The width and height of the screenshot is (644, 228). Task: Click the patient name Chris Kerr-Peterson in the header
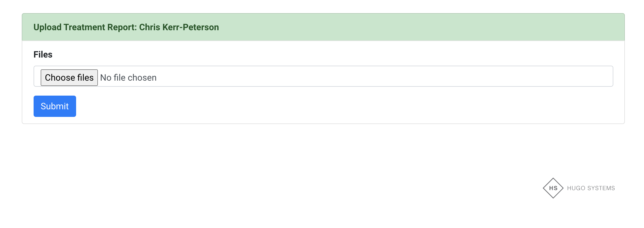point(179,27)
